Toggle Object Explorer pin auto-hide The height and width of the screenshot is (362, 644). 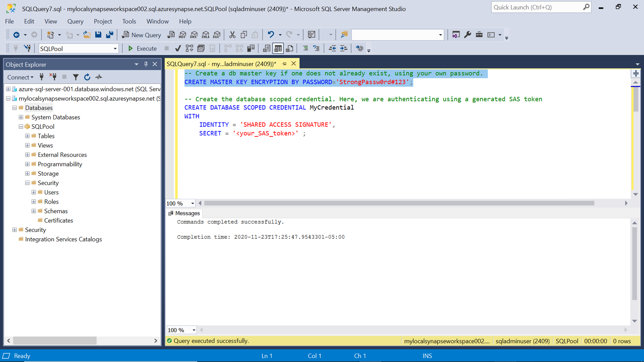(x=146, y=64)
